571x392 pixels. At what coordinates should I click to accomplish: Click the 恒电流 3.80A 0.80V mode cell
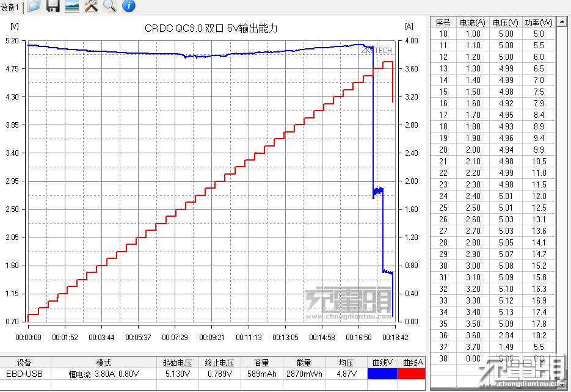pyautogui.click(x=104, y=374)
